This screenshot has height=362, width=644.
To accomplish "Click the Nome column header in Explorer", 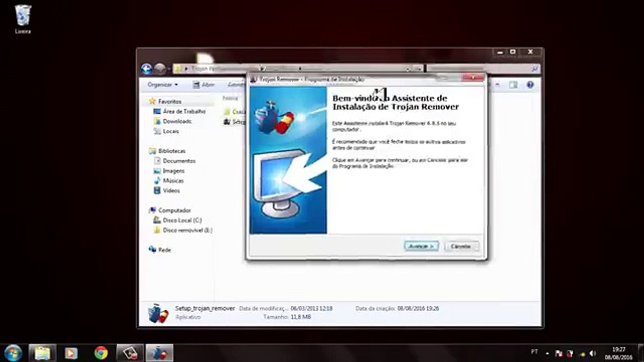I will tap(230, 99).
